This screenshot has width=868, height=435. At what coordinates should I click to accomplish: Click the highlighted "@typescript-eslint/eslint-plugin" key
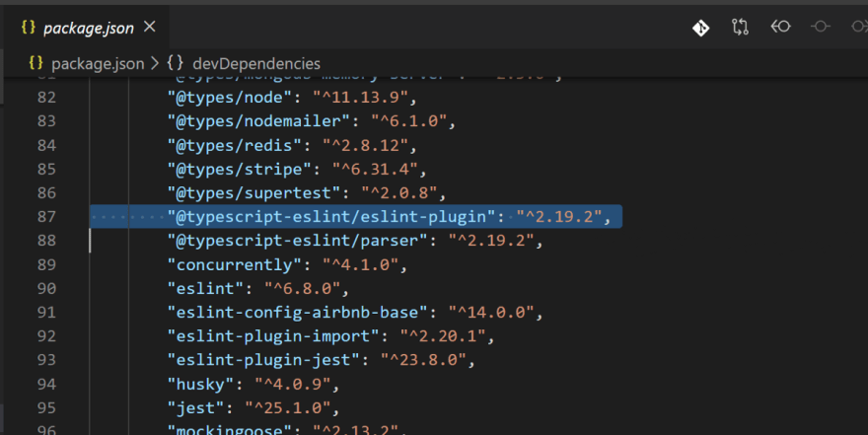331,216
